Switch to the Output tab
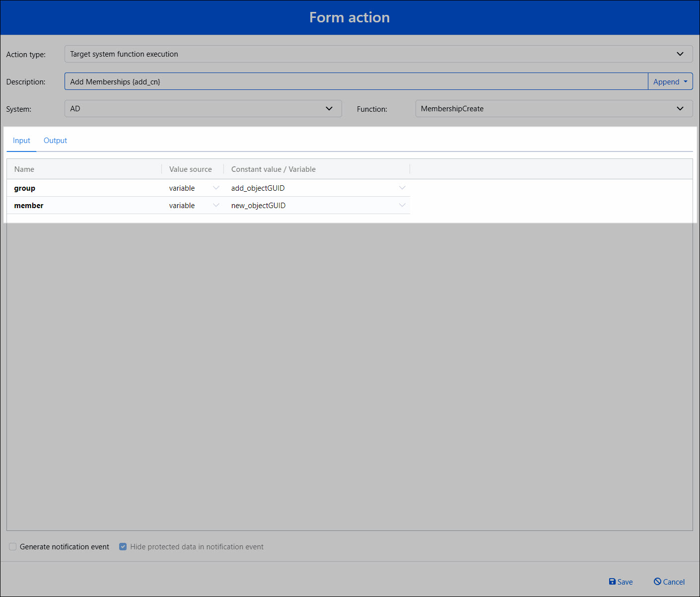 click(55, 141)
